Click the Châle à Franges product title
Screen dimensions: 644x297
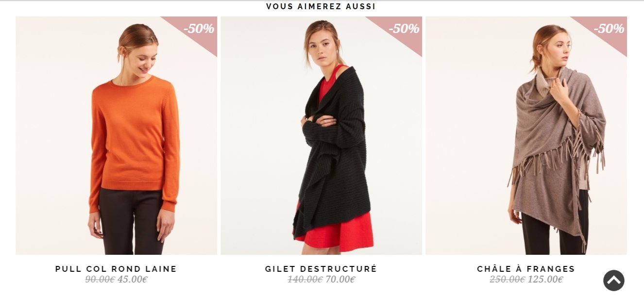[526, 269]
